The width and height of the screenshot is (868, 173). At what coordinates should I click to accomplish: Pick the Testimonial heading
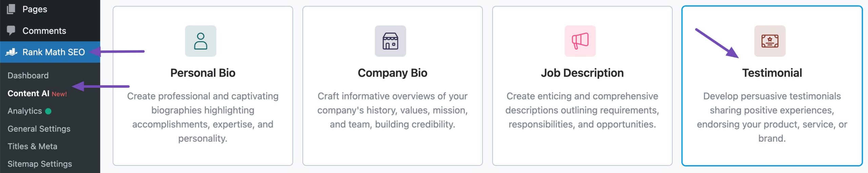click(x=772, y=73)
